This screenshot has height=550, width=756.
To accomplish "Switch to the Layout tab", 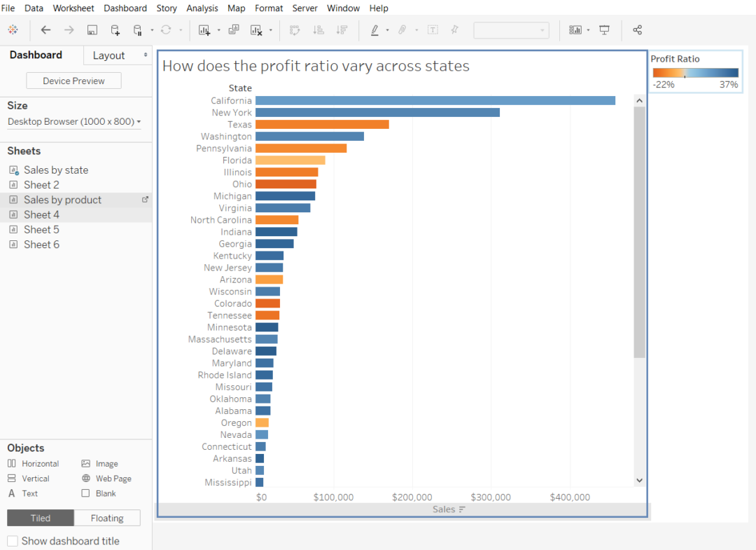I will [x=110, y=55].
